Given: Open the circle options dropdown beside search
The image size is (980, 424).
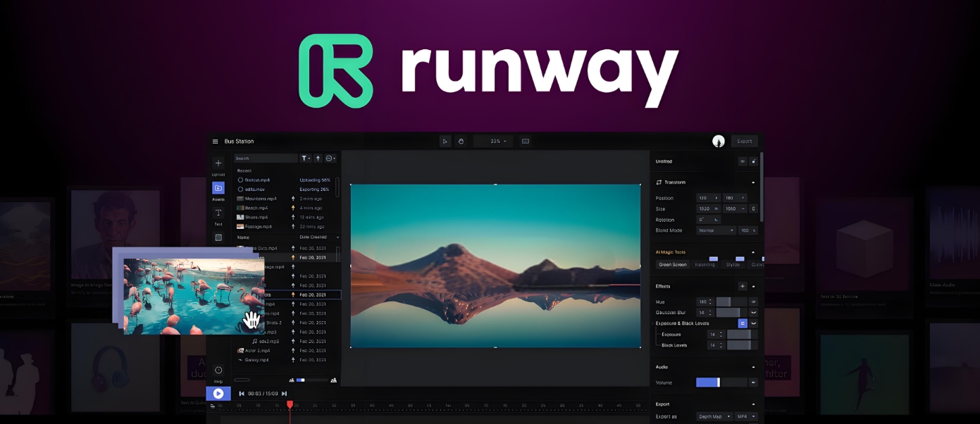Looking at the screenshot, I should click(330, 158).
